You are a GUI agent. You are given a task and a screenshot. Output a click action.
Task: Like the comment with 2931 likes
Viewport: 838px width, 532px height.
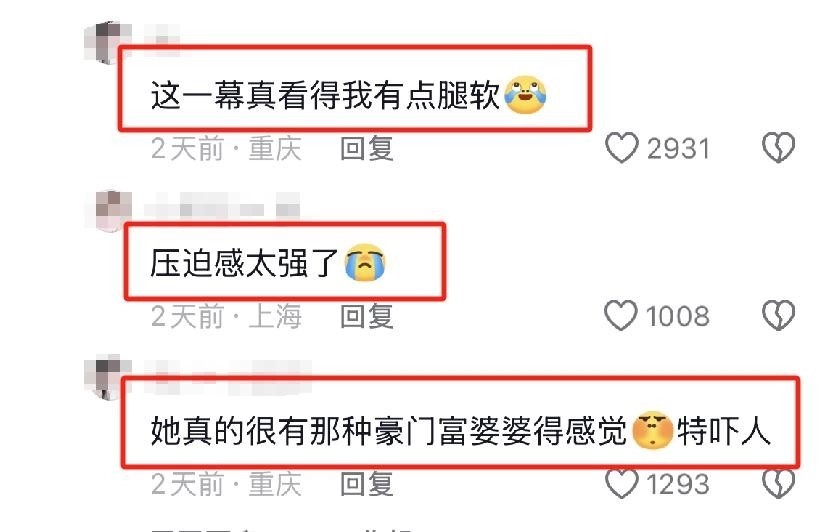pos(622,148)
